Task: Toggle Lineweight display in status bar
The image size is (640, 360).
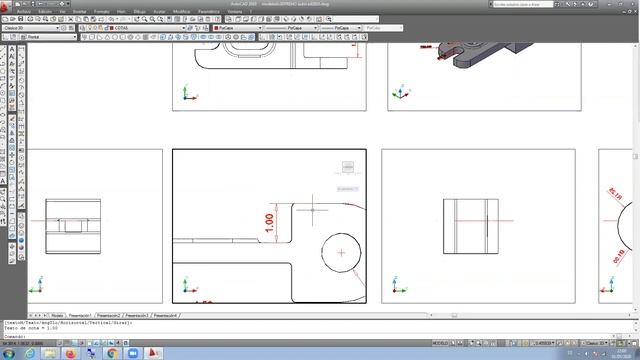Action: [x=119, y=343]
